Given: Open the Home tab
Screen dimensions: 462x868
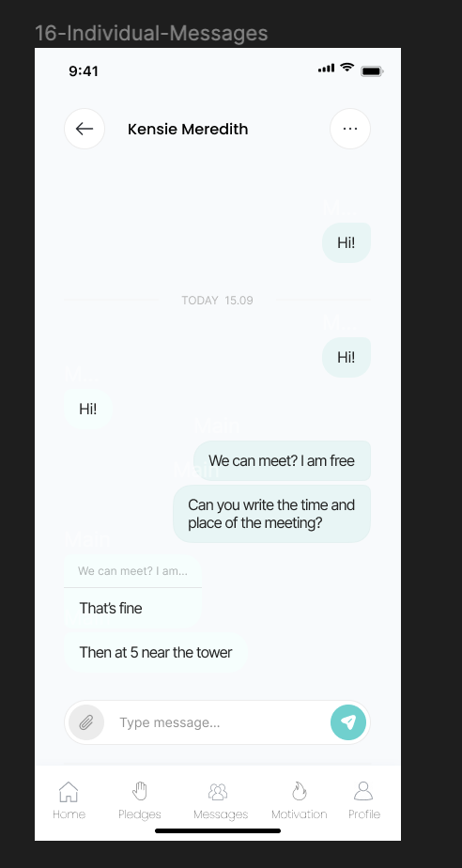Looking at the screenshot, I should pyautogui.click(x=69, y=800).
